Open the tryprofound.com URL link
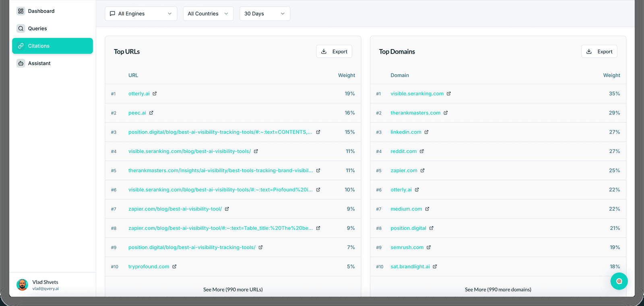 (x=149, y=267)
